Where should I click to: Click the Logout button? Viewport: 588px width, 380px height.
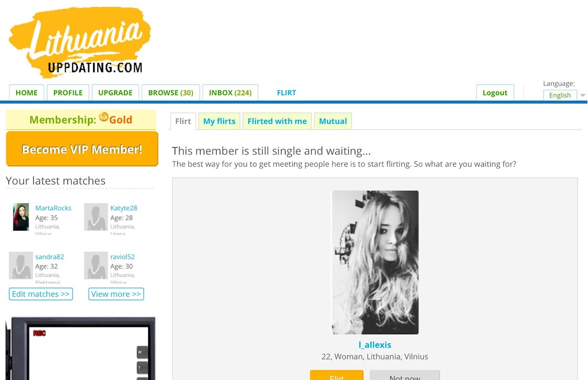495,93
